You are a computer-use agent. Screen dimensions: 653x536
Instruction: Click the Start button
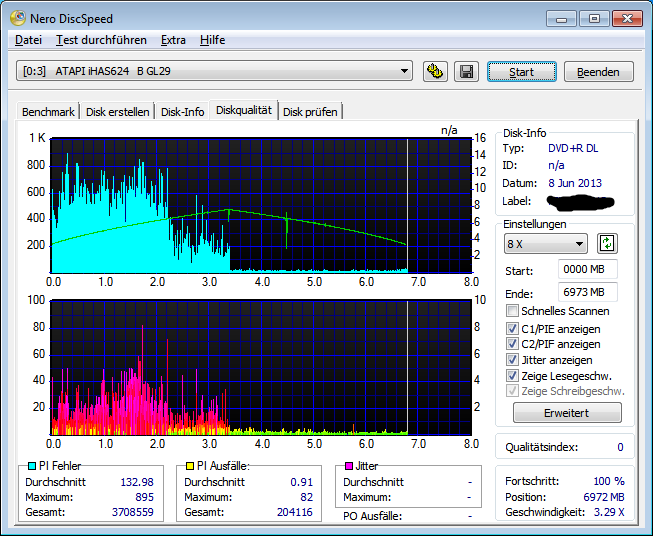522,72
